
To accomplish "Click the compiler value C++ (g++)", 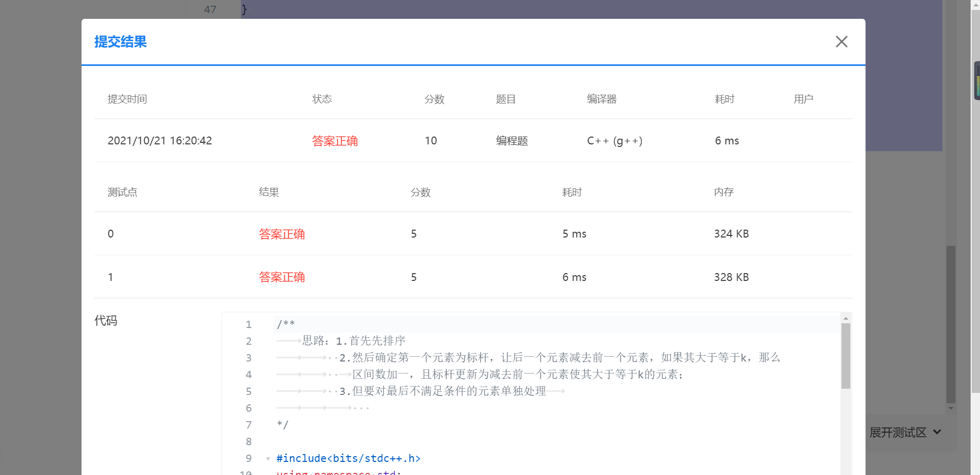I will [x=615, y=141].
